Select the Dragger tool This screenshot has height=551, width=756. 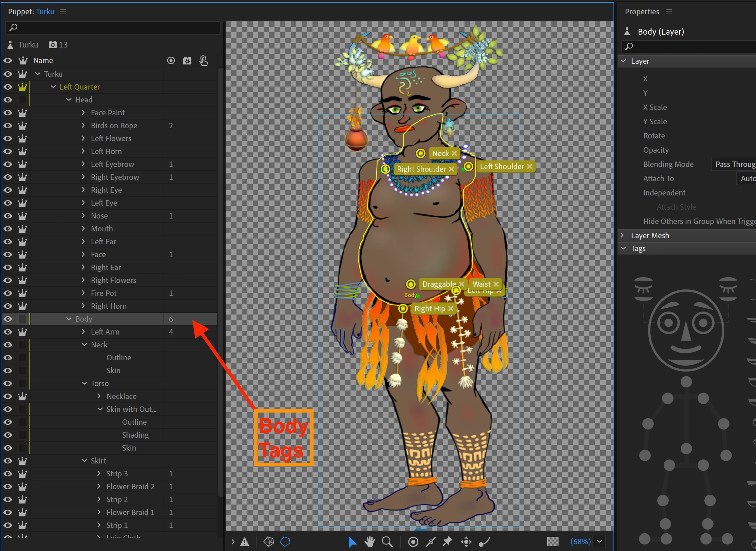[466, 542]
